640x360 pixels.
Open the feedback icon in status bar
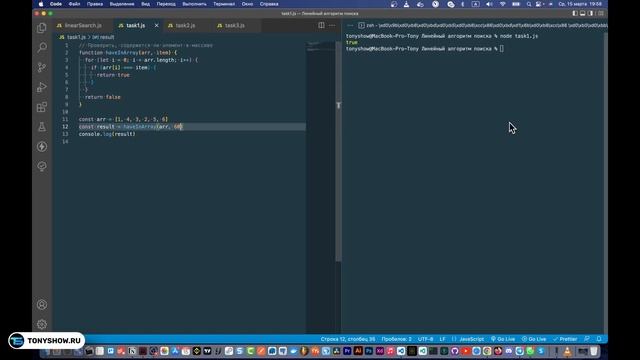click(587, 339)
